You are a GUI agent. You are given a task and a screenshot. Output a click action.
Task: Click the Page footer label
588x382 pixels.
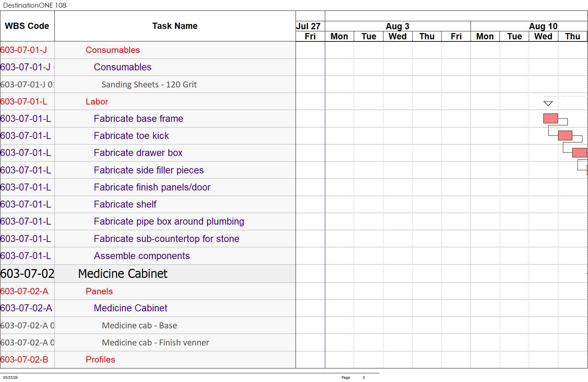click(x=346, y=377)
